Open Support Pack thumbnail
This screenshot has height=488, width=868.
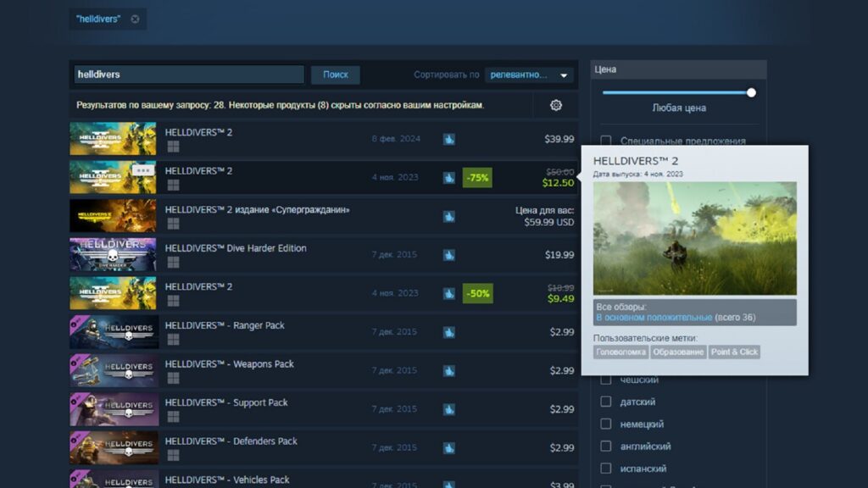(114, 409)
